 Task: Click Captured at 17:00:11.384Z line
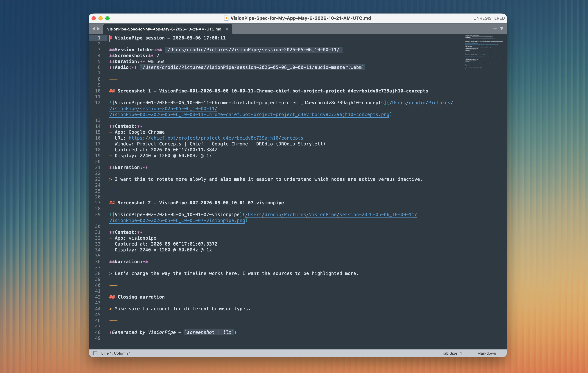click(163, 150)
